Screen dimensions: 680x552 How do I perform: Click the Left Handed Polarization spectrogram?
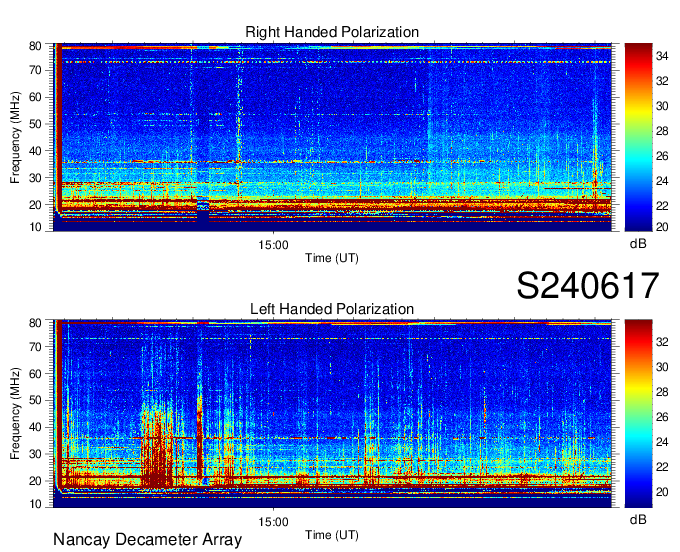pyautogui.click(x=332, y=414)
